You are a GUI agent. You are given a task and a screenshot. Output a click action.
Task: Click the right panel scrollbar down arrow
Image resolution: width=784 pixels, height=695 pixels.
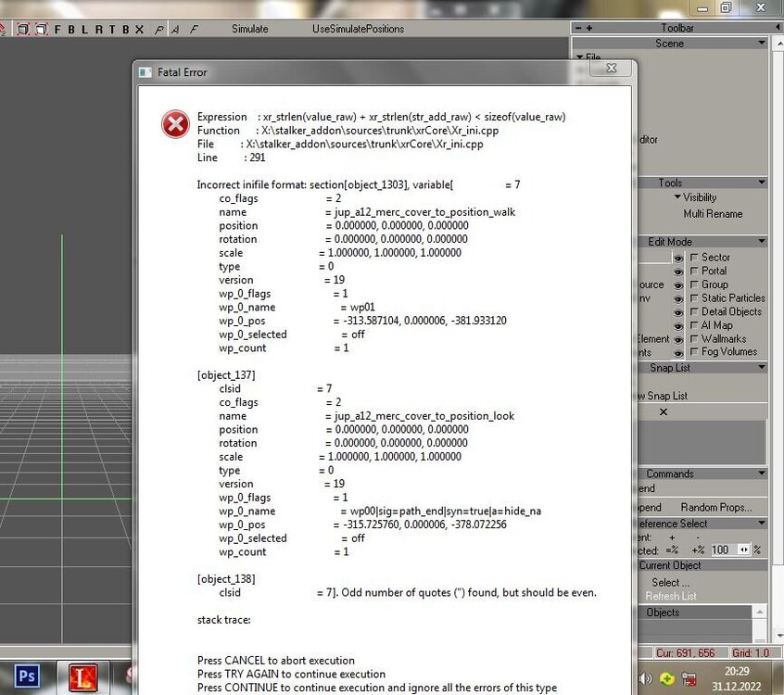(x=778, y=636)
